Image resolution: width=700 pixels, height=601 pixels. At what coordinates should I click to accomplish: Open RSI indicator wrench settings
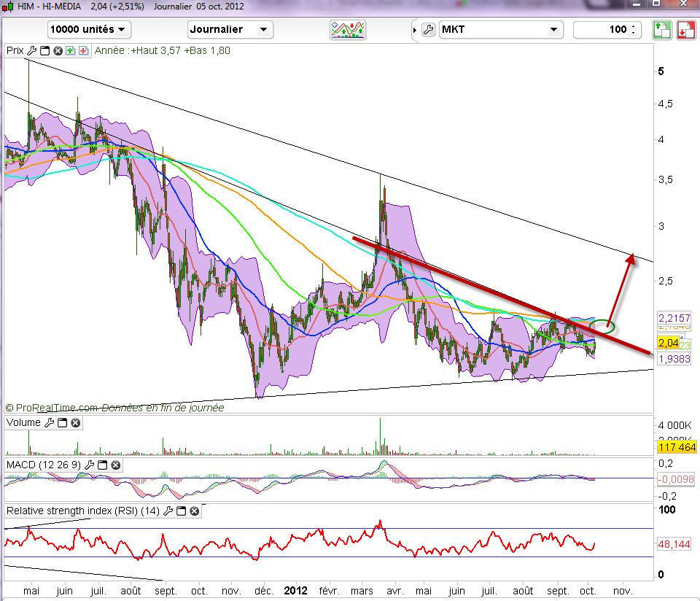170,511
